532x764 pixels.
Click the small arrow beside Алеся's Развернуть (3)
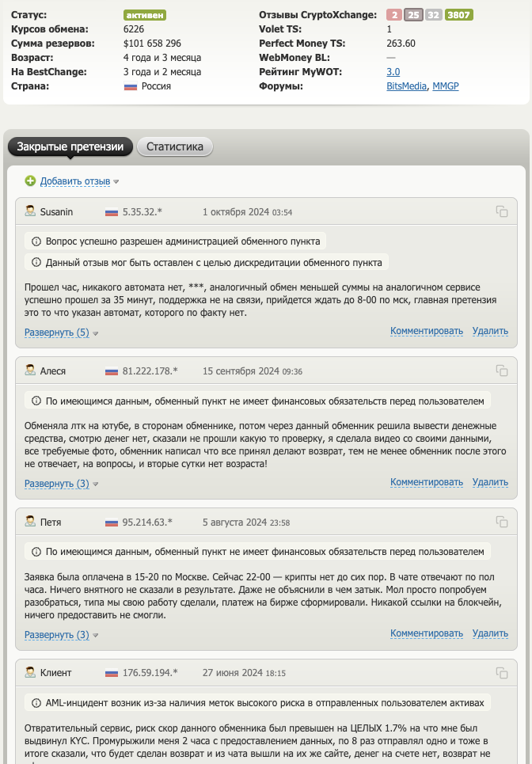[x=96, y=485]
